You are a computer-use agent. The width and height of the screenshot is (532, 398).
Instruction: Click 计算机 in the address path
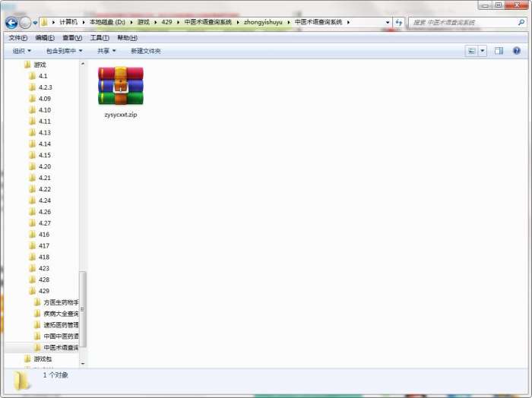click(68, 22)
